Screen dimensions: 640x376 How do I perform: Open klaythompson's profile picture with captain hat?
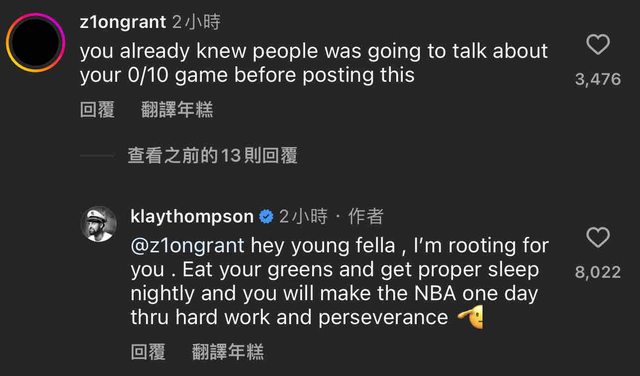(x=99, y=224)
